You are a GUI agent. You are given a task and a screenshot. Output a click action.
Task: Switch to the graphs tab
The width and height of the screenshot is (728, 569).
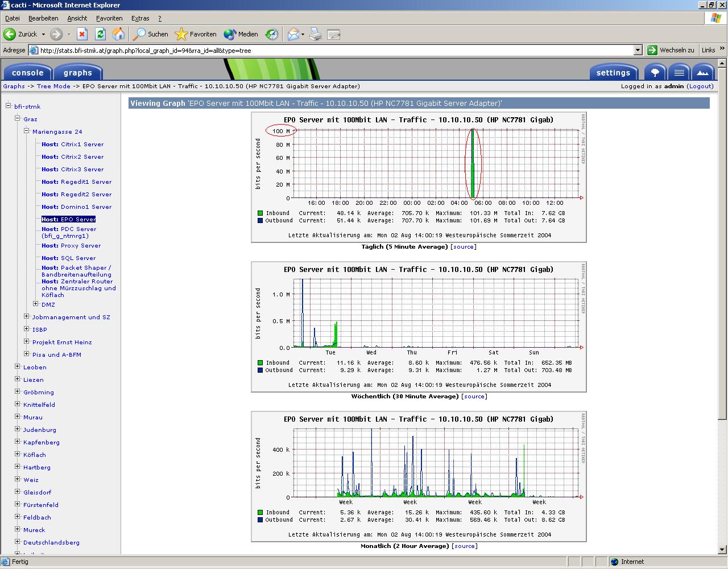coord(78,72)
